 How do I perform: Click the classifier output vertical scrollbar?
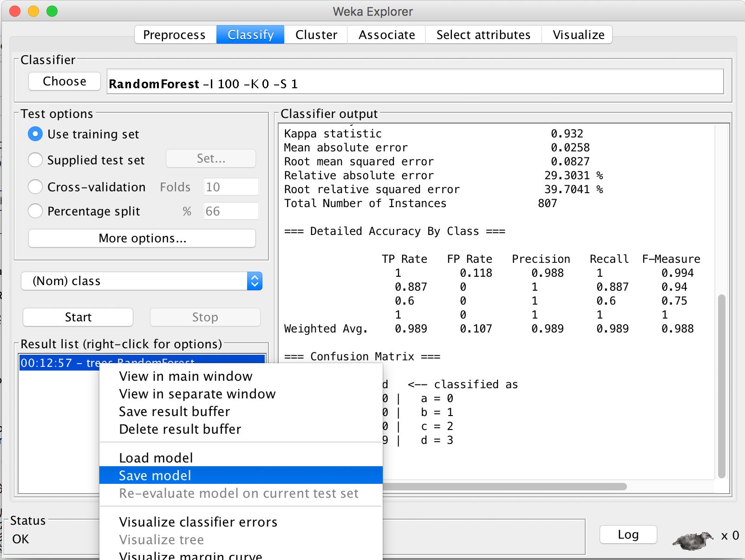pyautogui.click(x=721, y=385)
